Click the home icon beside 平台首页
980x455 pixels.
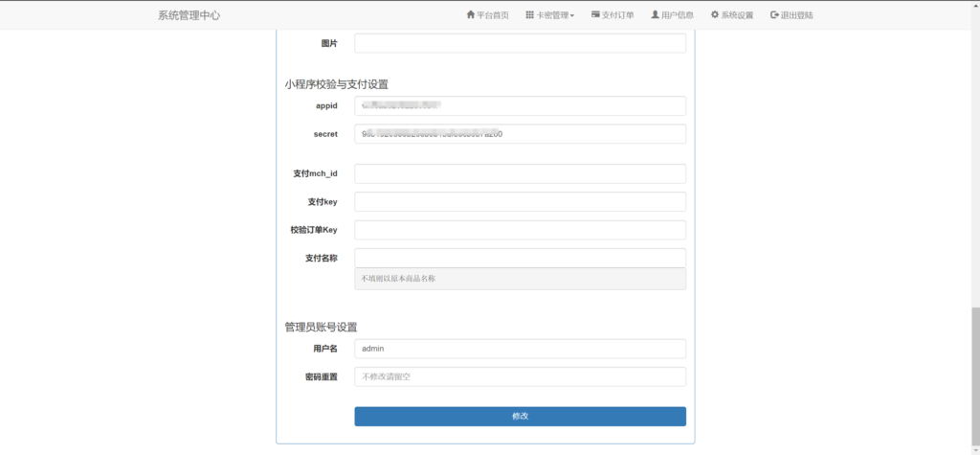pyautogui.click(x=470, y=15)
